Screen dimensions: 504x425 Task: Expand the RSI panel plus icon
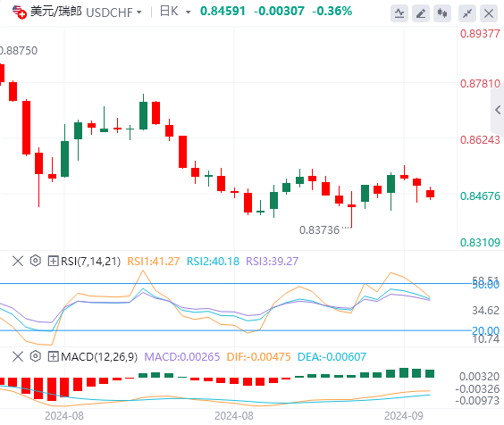(x=53, y=261)
